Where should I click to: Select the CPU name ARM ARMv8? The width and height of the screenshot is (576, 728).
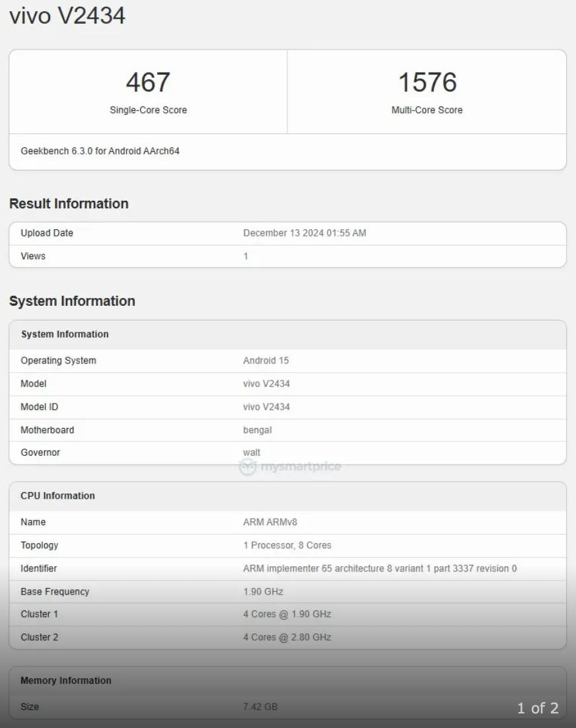click(x=270, y=522)
